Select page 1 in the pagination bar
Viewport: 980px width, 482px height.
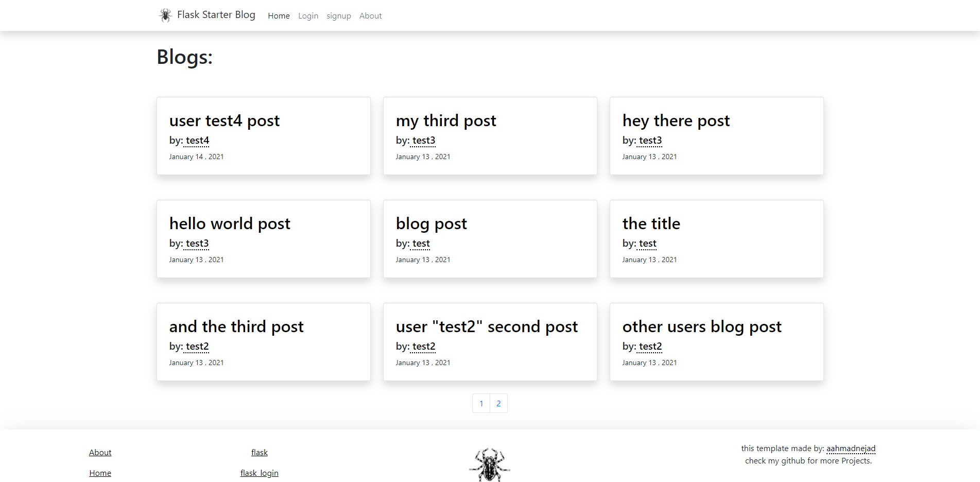coord(481,403)
